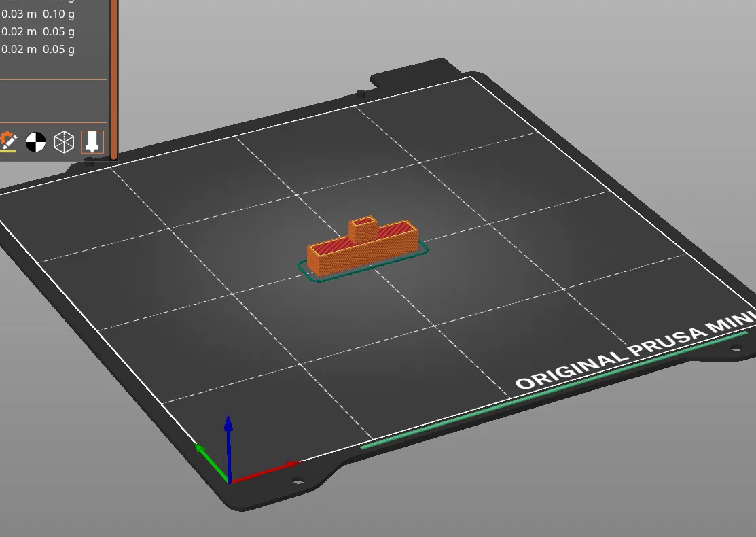756x537 pixels.
Task: Click the green skirt outline around the model
Action: pos(363,262)
